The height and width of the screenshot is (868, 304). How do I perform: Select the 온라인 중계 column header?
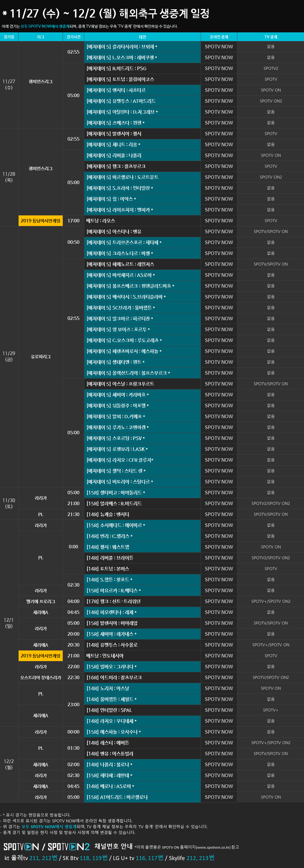tap(219, 37)
